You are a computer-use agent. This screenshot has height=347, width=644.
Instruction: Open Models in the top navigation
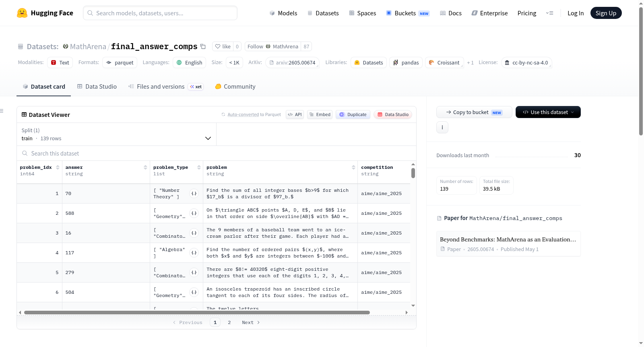click(283, 13)
